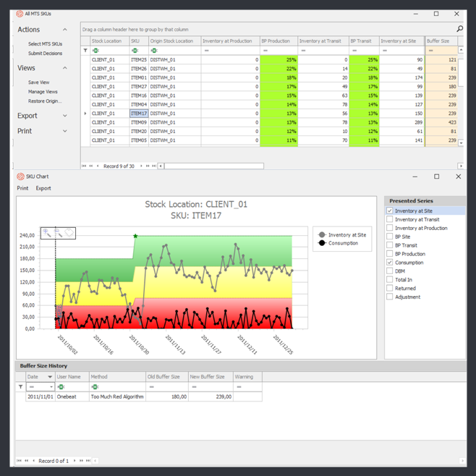This screenshot has height=476, width=476.
Task: Uncheck the Inventory at Site series
Action: 390,211
